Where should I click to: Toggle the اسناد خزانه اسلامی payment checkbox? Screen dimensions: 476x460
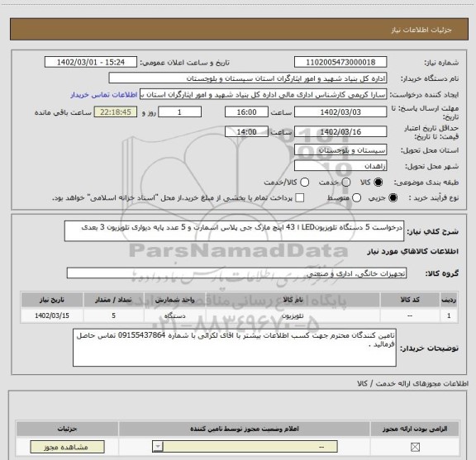[300, 198]
